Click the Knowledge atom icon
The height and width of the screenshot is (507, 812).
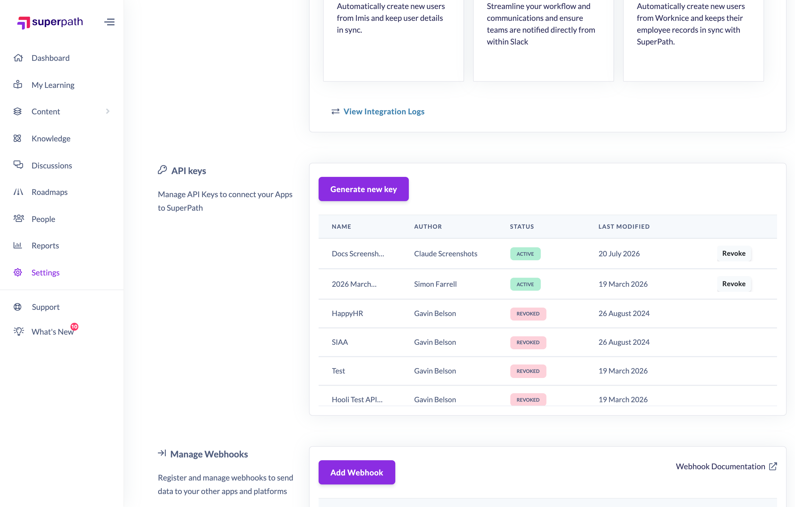(17, 138)
